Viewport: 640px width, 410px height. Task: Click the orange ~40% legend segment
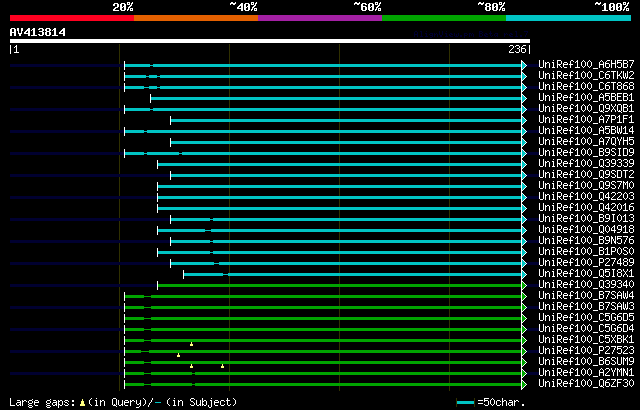click(196, 18)
